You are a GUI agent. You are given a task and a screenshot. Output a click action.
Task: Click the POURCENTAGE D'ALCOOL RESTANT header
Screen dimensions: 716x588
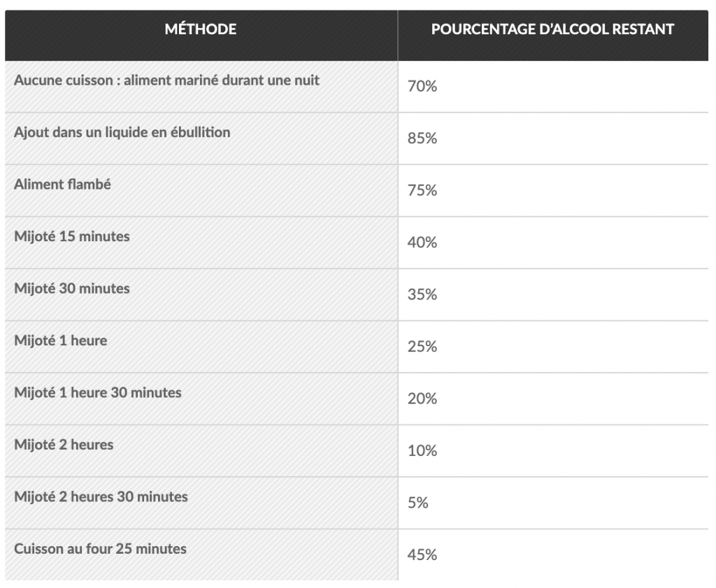click(552, 29)
